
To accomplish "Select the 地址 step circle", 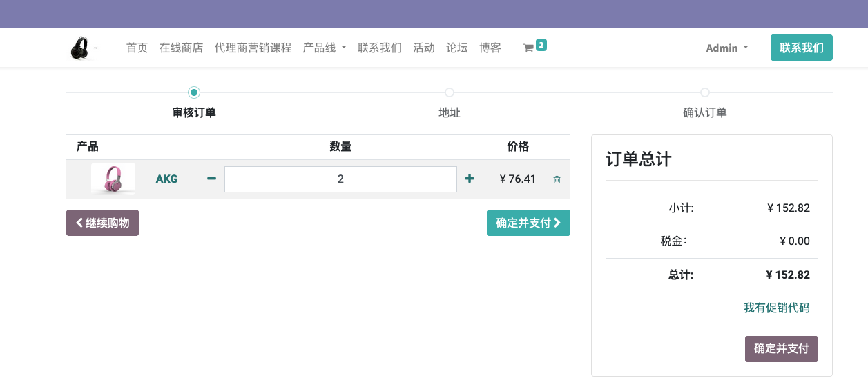I will pos(450,92).
